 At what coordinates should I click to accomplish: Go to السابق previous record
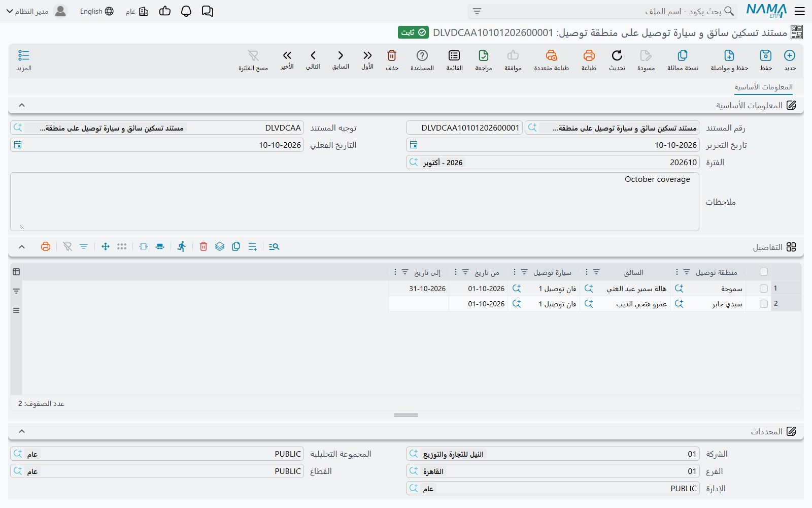click(341, 55)
